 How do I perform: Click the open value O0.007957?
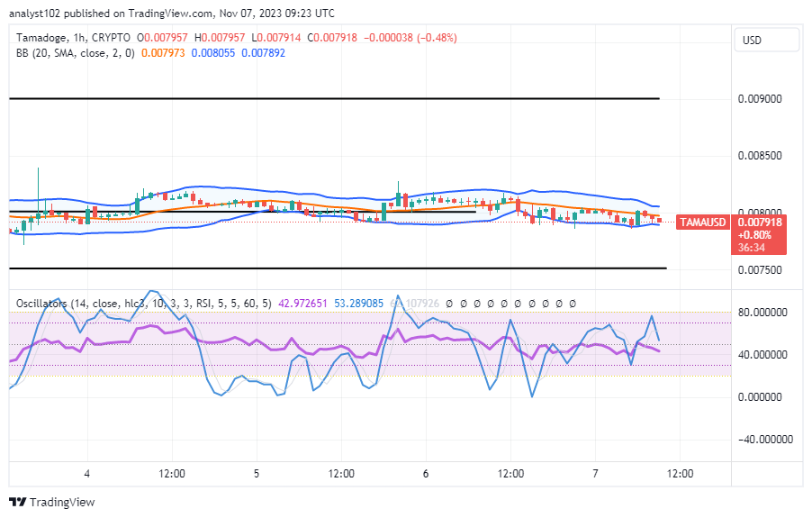(x=162, y=38)
